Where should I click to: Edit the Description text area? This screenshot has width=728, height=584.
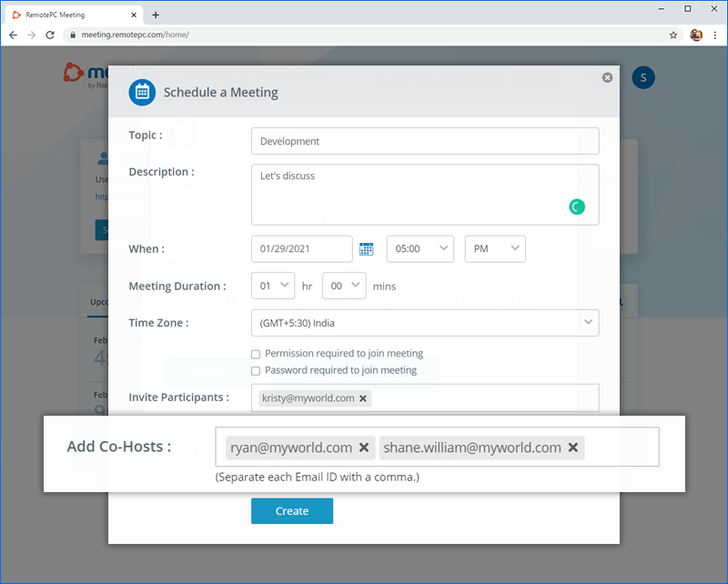pos(425,195)
